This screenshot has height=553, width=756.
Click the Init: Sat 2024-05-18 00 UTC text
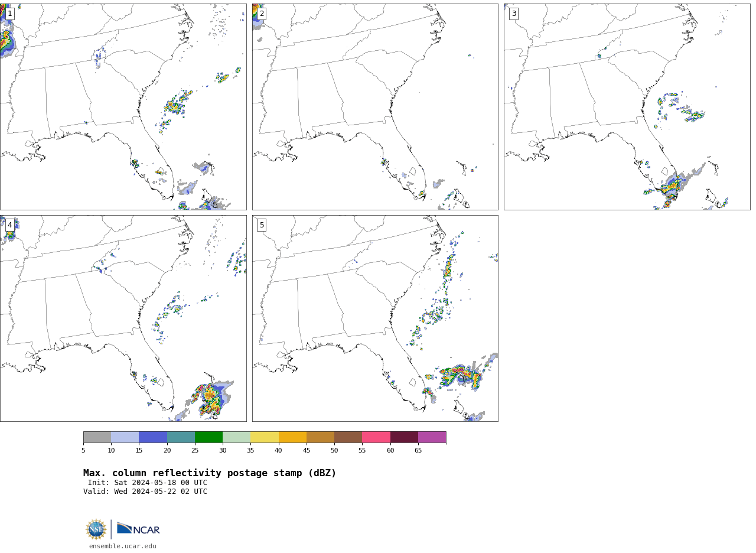pos(148,483)
